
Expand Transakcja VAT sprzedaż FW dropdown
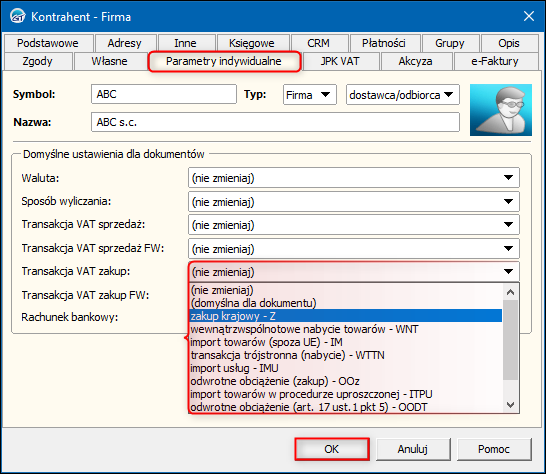(354, 249)
